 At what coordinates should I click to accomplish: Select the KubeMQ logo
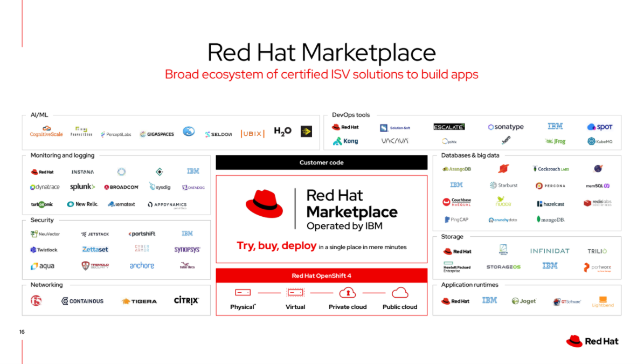click(600, 141)
